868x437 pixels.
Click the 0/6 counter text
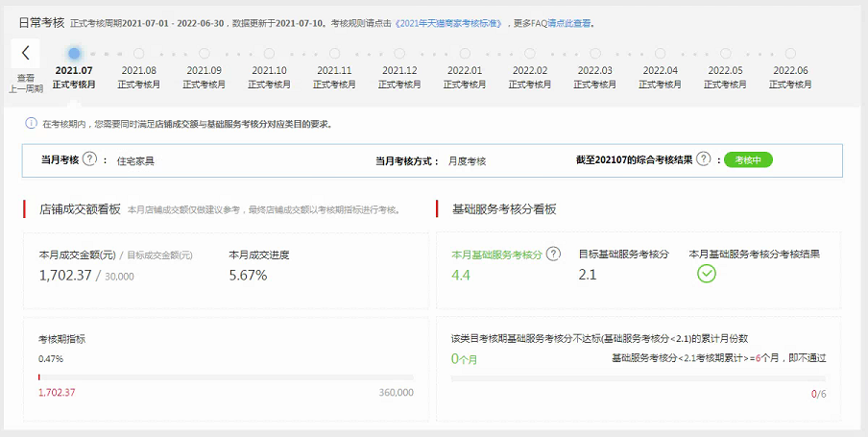819,395
